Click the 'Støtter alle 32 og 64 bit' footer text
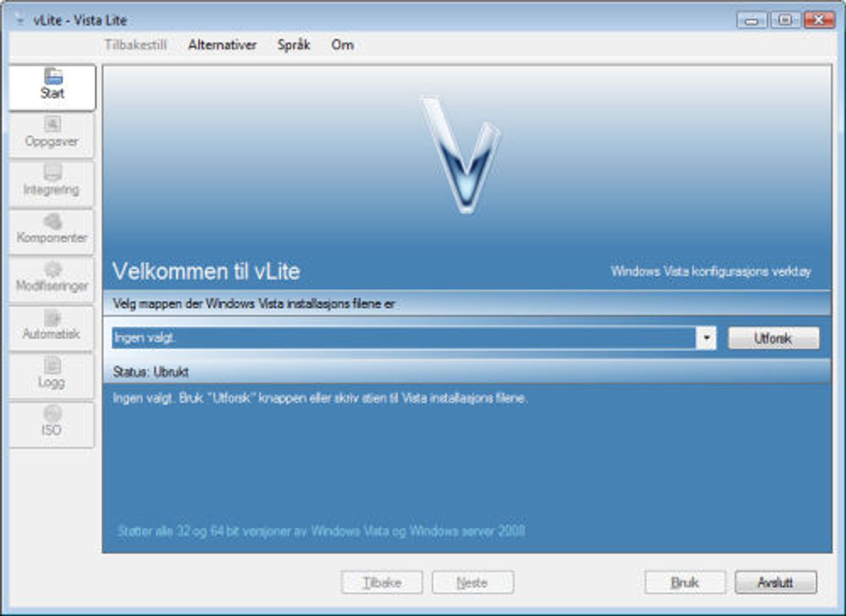The image size is (846, 616). pyautogui.click(x=321, y=531)
